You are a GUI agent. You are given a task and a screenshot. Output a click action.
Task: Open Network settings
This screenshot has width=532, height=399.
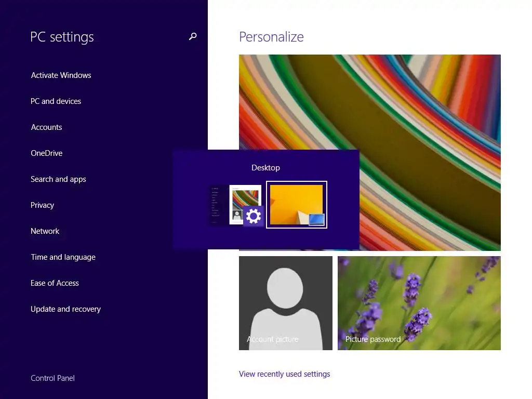pyautogui.click(x=45, y=231)
